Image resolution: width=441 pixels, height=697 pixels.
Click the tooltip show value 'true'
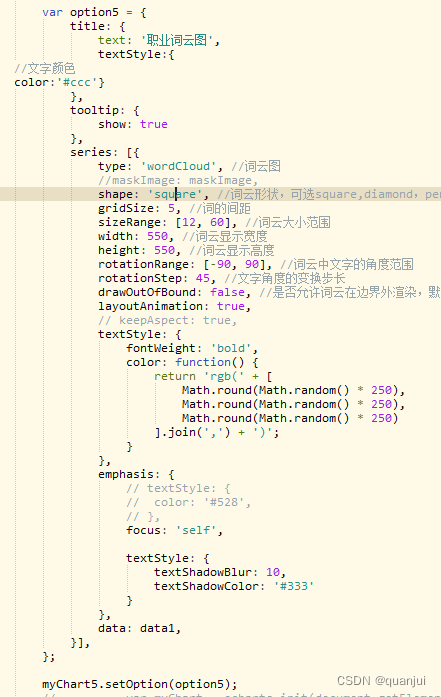154,124
